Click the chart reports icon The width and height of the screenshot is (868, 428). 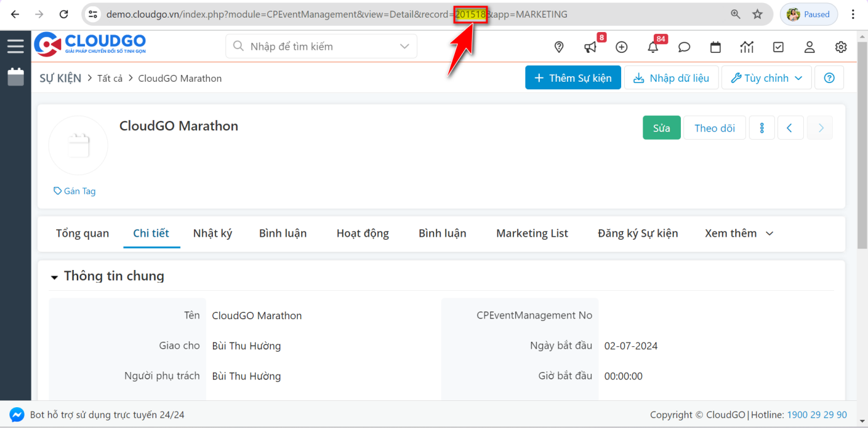pos(747,47)
